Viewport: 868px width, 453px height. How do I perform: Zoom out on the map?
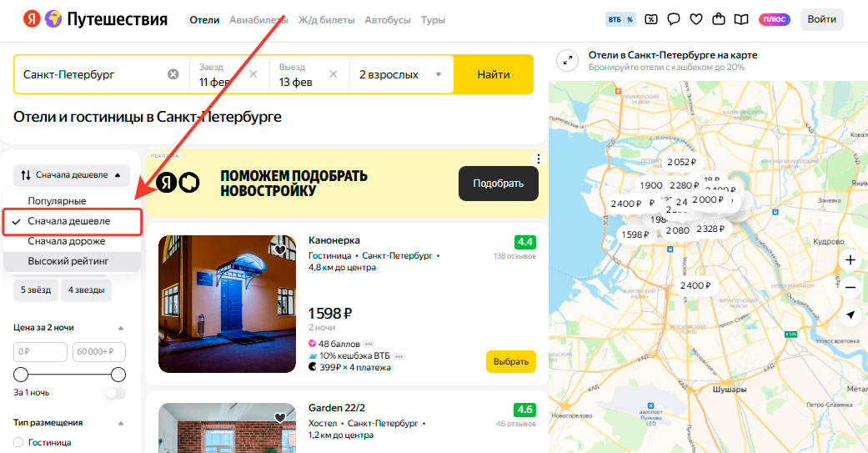(x=850, y=287)
